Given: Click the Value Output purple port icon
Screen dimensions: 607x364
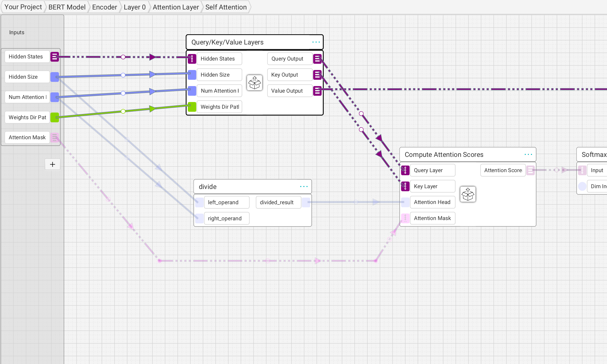Looking at the screenshot, I should 317,91.
